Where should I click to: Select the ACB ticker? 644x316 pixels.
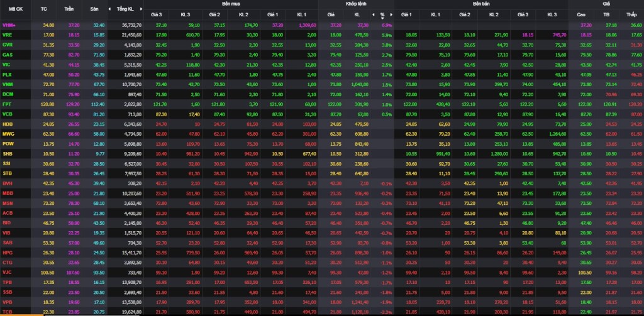click(x=7, y=213)
